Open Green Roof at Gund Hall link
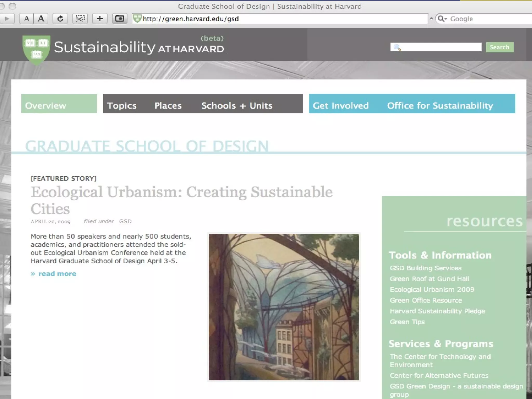This screenshot has height=399, width=532. tap(429, 279)
